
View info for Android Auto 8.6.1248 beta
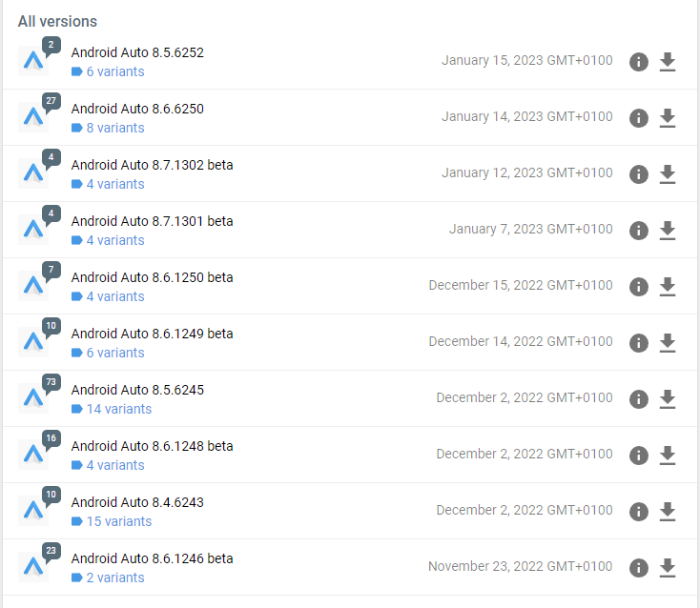(639, 456)
